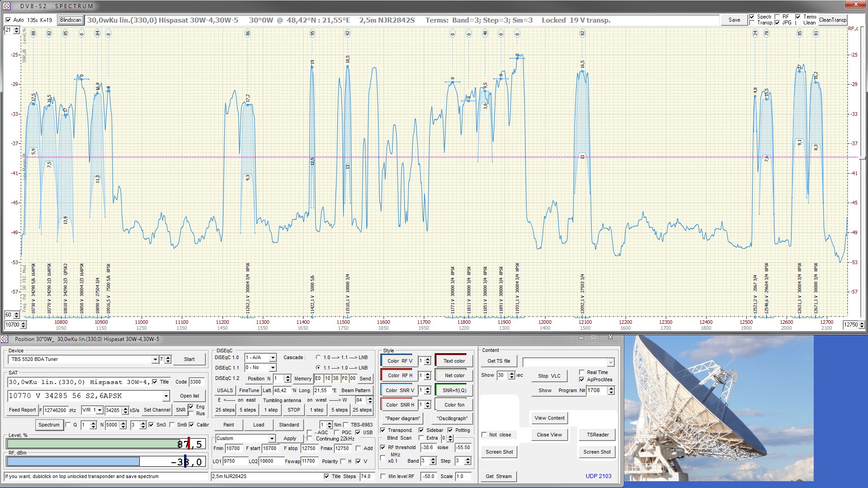This screenshot has width=868, height=488.
Task: Toggle the RF threshold checkbox
Action: (x=383, y=447)
